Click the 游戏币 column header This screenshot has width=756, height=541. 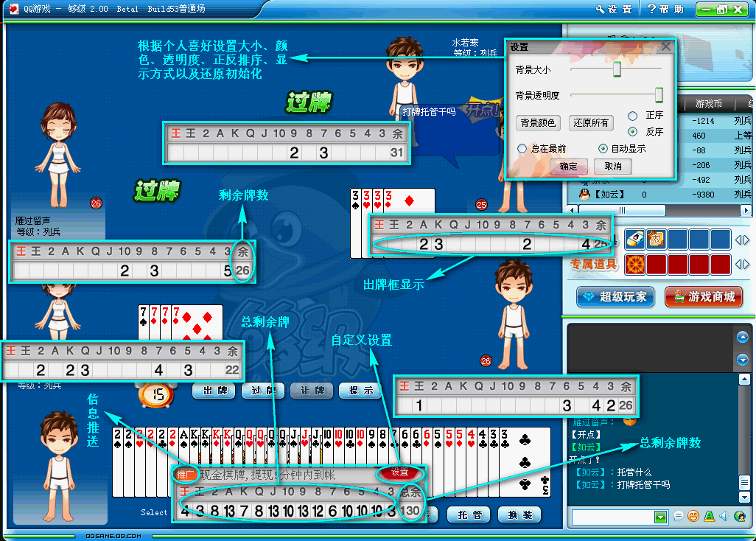pyautogui.click(x=709, y=104)
